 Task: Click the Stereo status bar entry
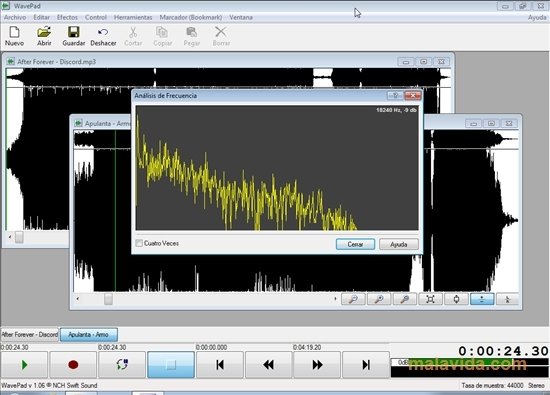[x=536, y=385]
